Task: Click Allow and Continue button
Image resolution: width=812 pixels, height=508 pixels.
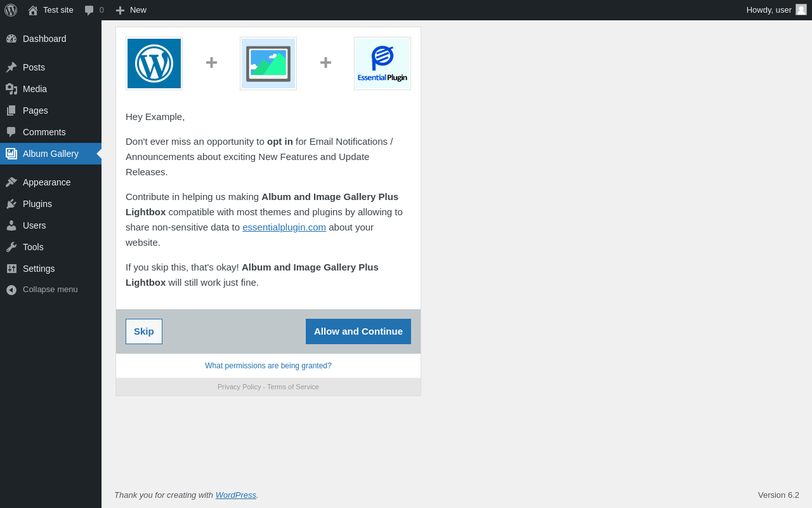Action: 358,331
